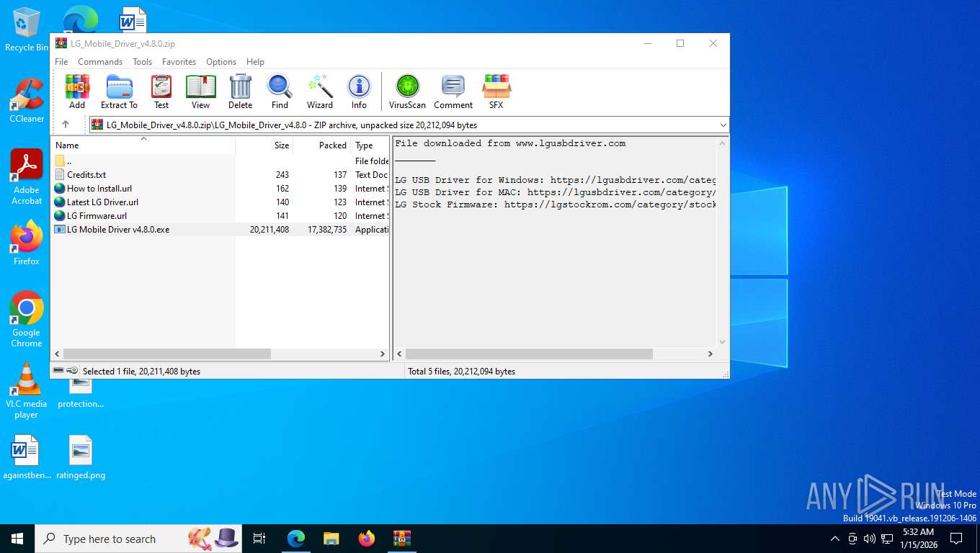Click the key icon in status bar
Viewport: 980px width, 553px height.
pos(72,371)
